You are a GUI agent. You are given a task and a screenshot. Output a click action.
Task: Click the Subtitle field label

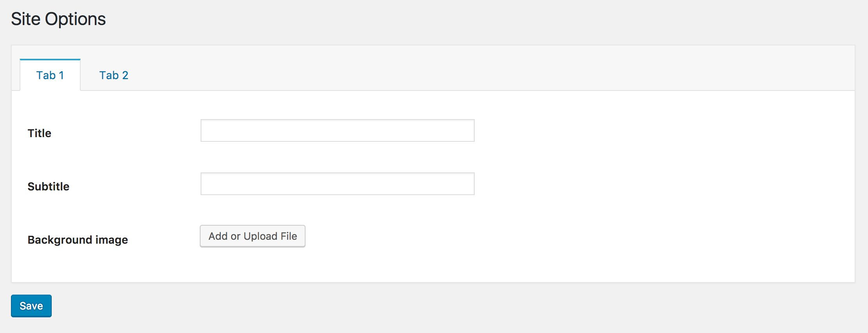click(x=49, y=186)
